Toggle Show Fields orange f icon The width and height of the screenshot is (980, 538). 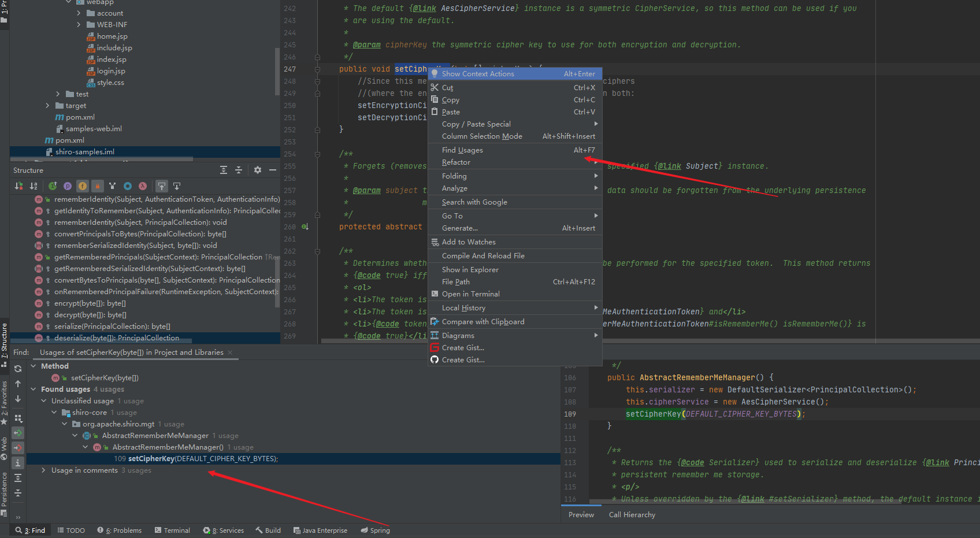click(83, 186)
